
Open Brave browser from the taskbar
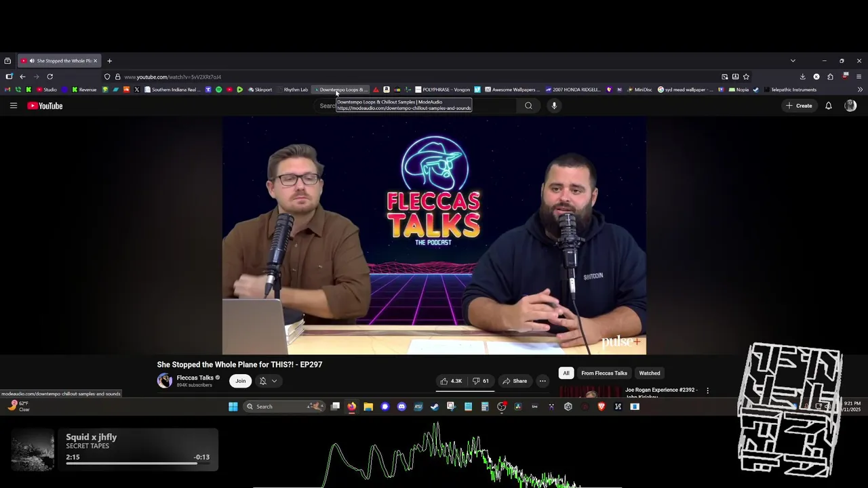[x=602, y=407]
